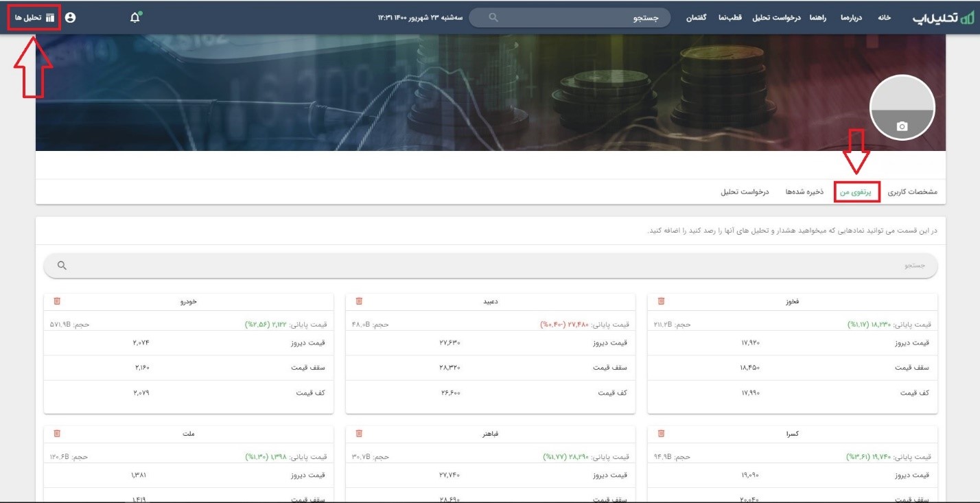Screen dimensions: 980x503
Task: Click the volume value ۵۷۱.۹B in خودرو
Action: 60,325
